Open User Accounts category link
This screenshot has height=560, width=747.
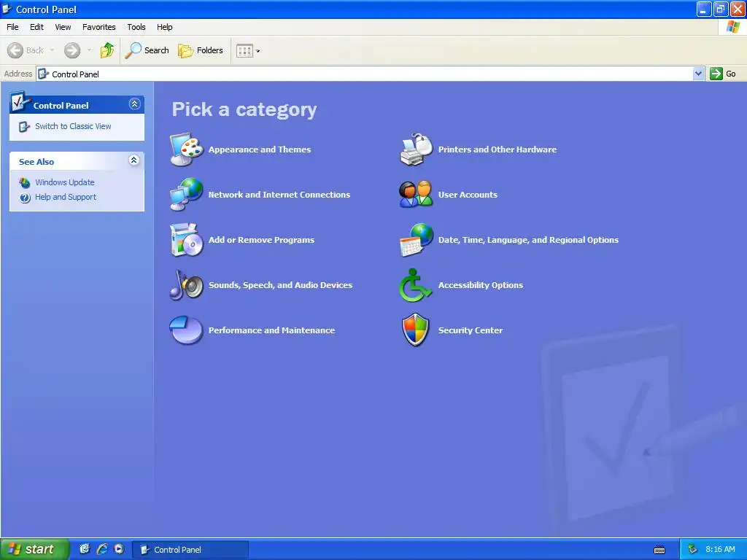(x=468, y=195)
